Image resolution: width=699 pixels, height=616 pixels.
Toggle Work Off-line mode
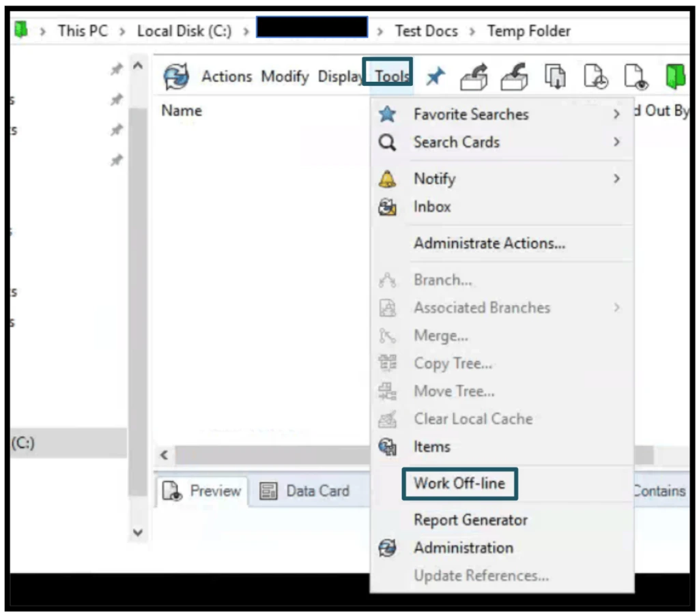459,484
